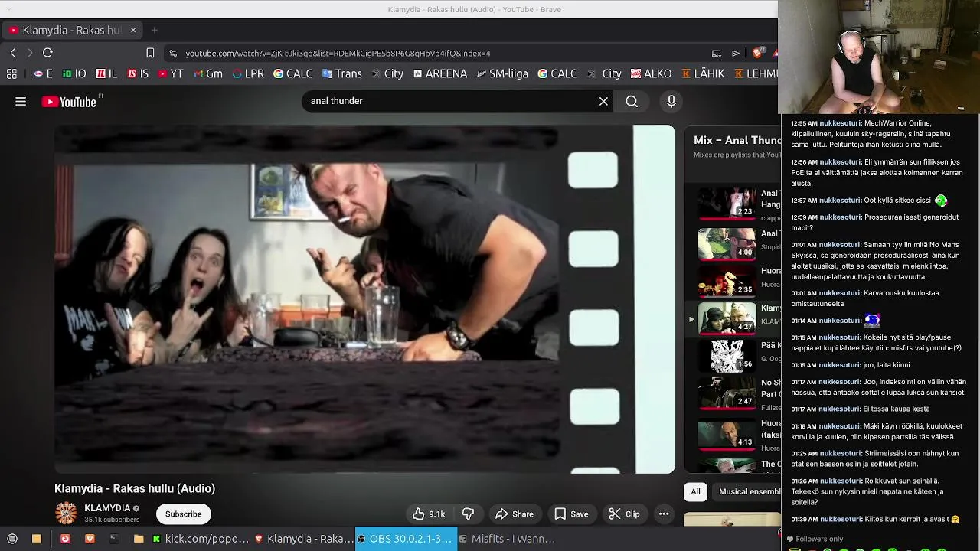
Task: Open the terminal icon in taskbar
Action: point(113,539)
